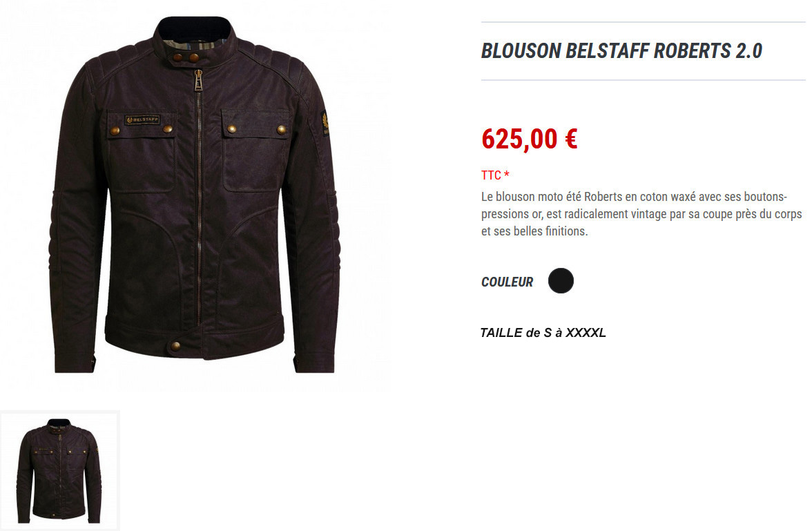Click the product description paragraph
Screen dimensions: 812x531
[x=641, y=214]
